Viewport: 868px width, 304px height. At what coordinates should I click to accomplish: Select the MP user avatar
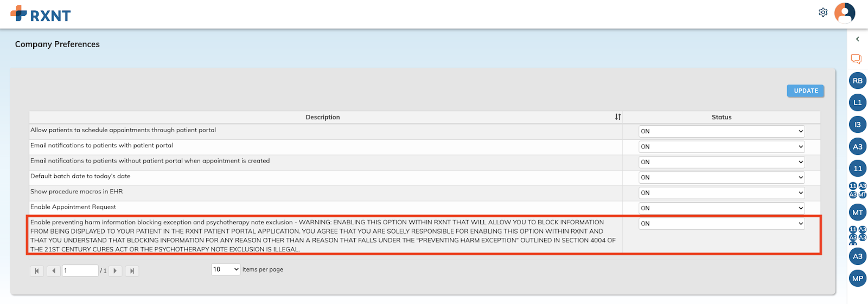pos(858,279)
